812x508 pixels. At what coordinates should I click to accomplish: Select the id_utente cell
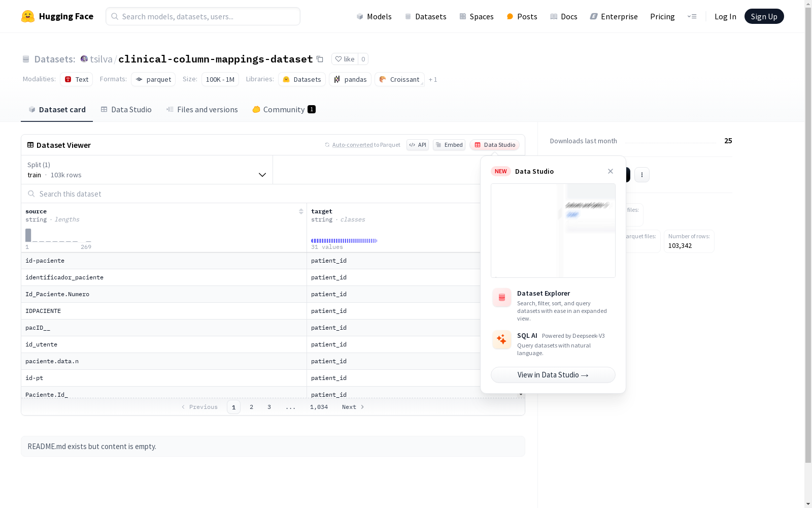coord(164,344)
